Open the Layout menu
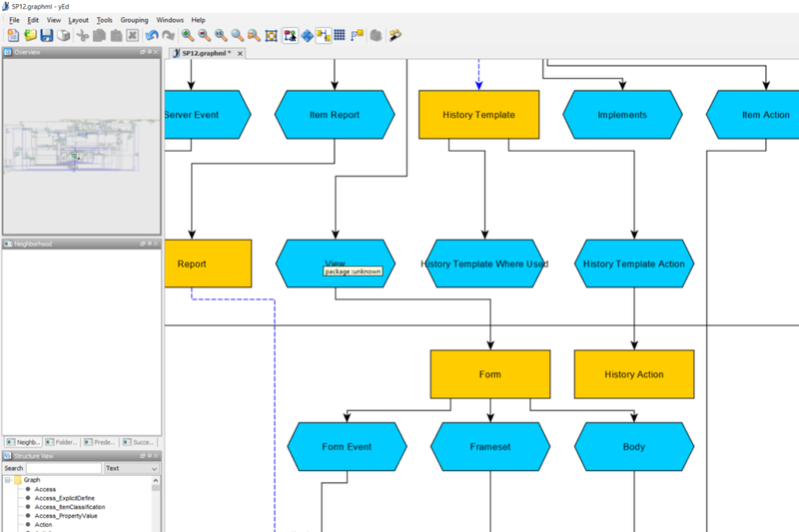The image size is (799, 532). (x=78, y=20)
